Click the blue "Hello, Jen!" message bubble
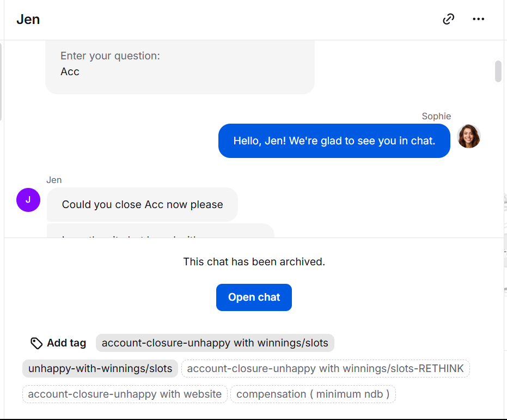This screenshot has height=420, width=507. point(334,141)
